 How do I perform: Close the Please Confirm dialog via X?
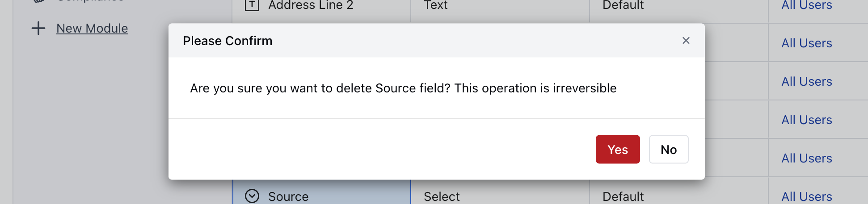686,41
